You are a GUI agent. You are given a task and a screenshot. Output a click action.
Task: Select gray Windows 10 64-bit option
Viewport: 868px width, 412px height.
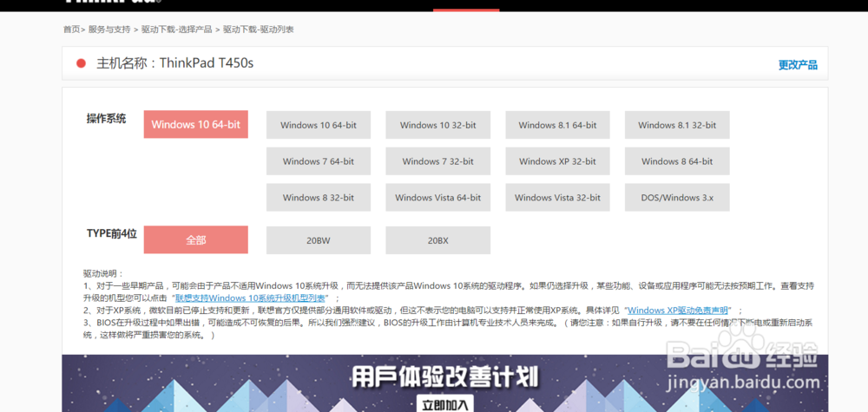coord(319,125)
